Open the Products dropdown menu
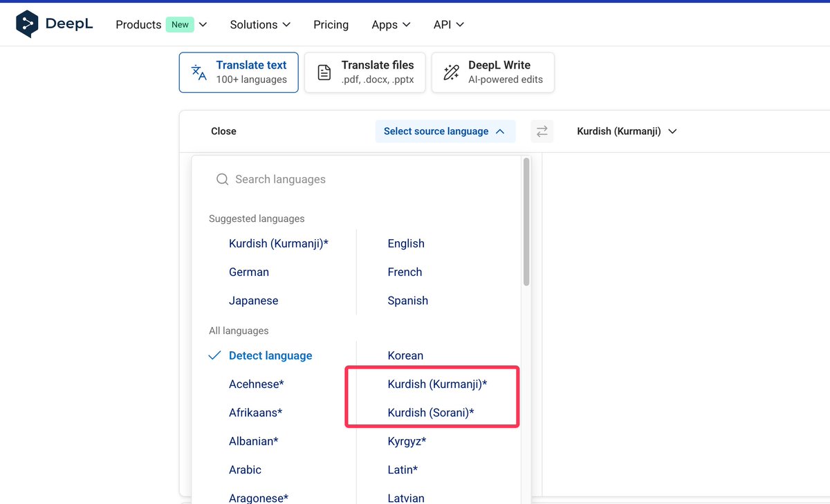This screenshot has height=504, width=830. point(161,24)
